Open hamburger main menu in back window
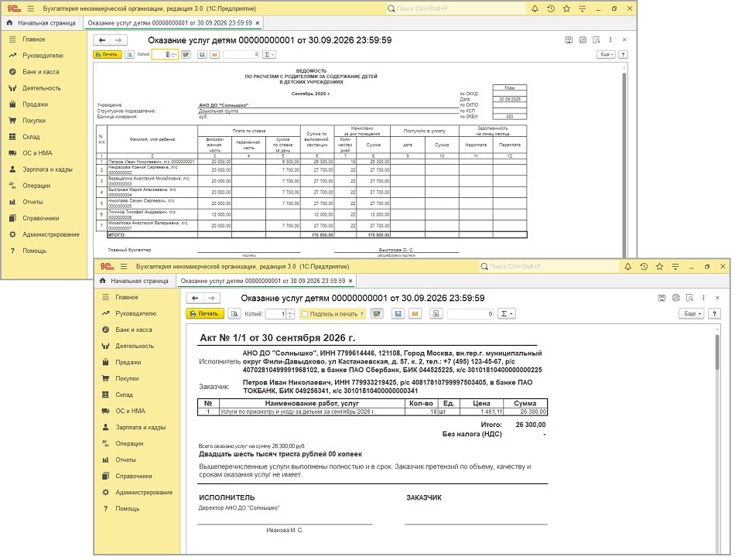Screen dimensions: 735x560 [x=31, y=9]
